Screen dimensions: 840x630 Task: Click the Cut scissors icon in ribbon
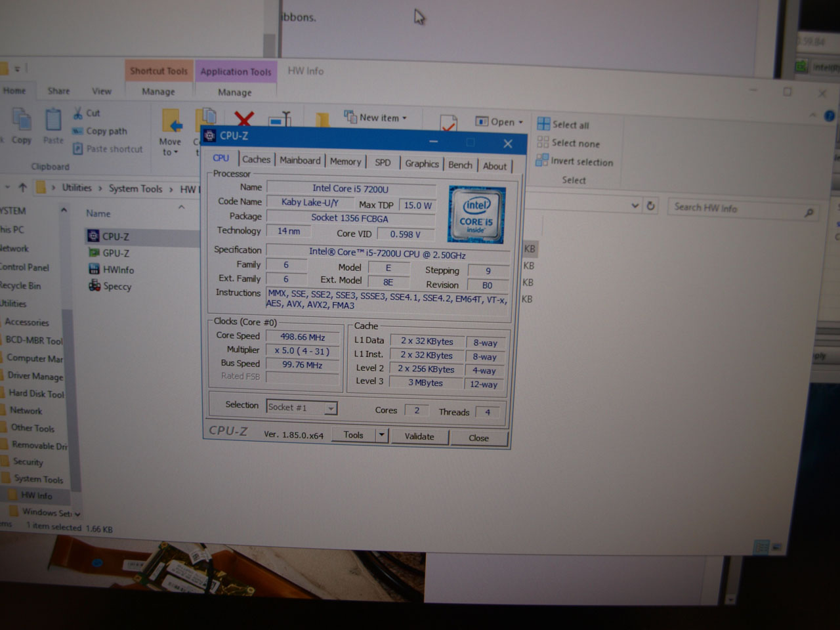(x=78, y=113)
